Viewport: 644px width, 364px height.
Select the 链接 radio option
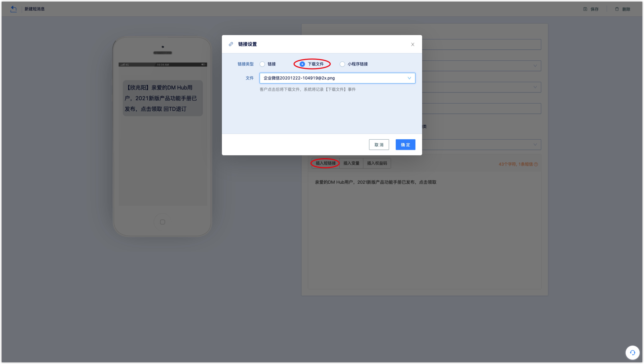262,64
